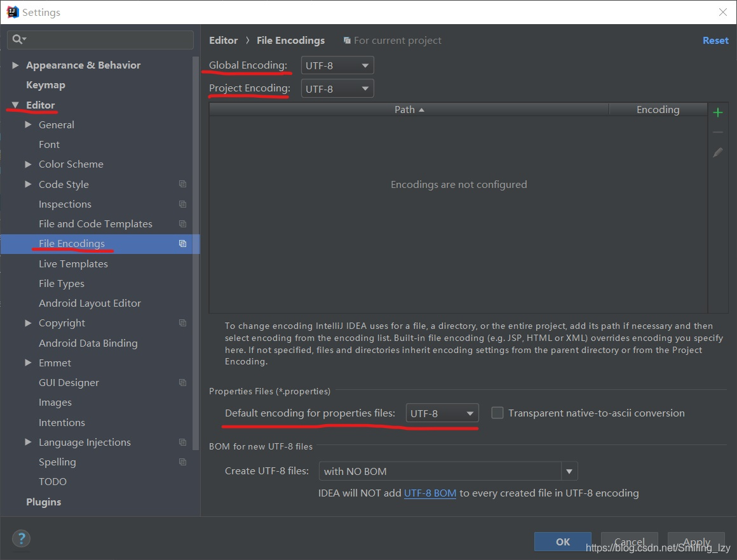
Task: Click the For current project icon
Action: (347, 41)
